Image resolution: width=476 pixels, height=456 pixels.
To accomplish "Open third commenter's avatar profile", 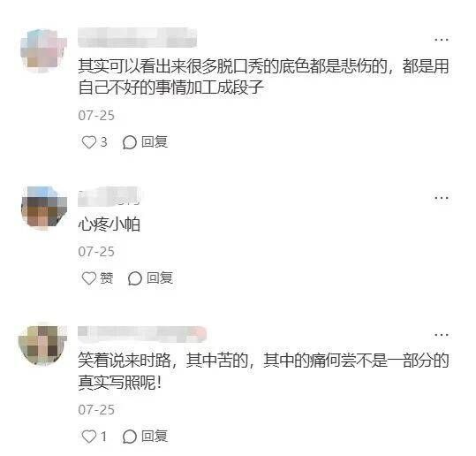I will tap(42, 345).
